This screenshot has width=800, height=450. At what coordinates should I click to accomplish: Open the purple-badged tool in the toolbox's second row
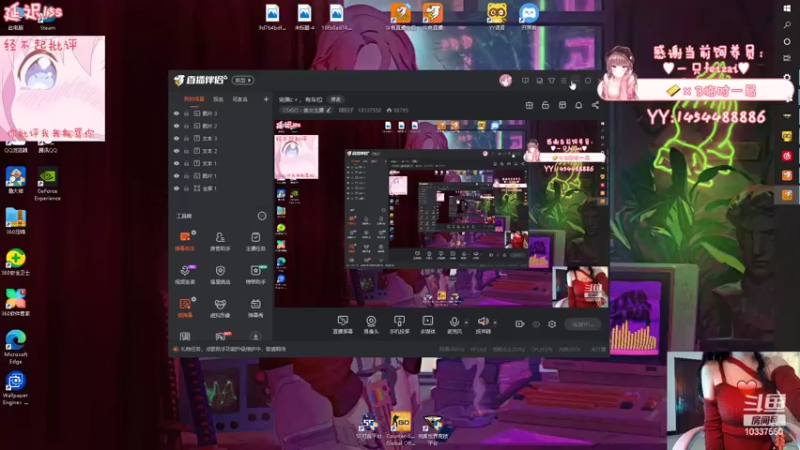(x=185, y=274)
